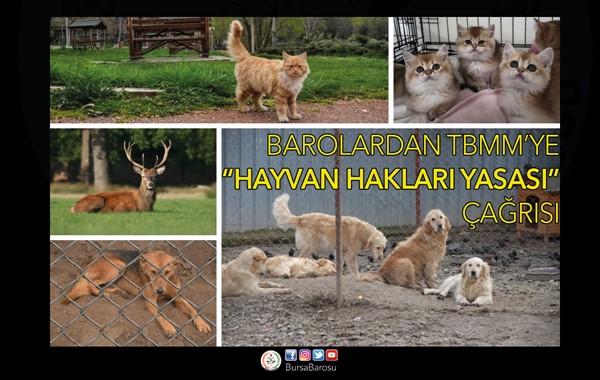Screen dimensions: 600x380
Task: Select the orange cat on grass photo
Action: (x=219, y=70)
